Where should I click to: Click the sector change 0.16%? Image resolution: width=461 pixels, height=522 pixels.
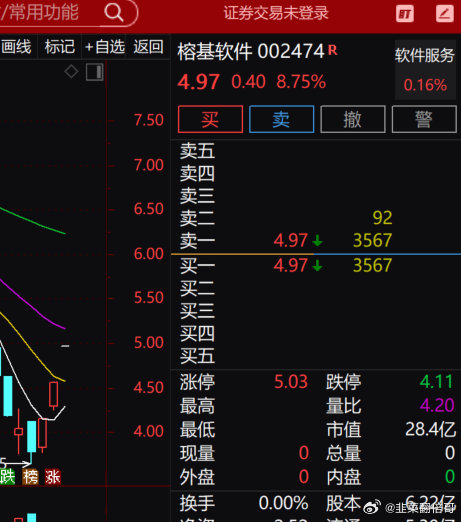point(425,85)
